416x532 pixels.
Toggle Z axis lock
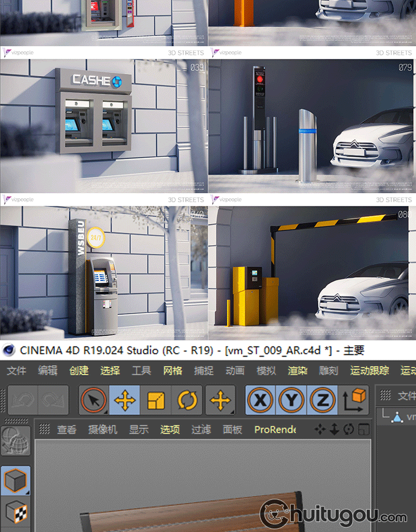pyautogui.click(x=322, y=400)
